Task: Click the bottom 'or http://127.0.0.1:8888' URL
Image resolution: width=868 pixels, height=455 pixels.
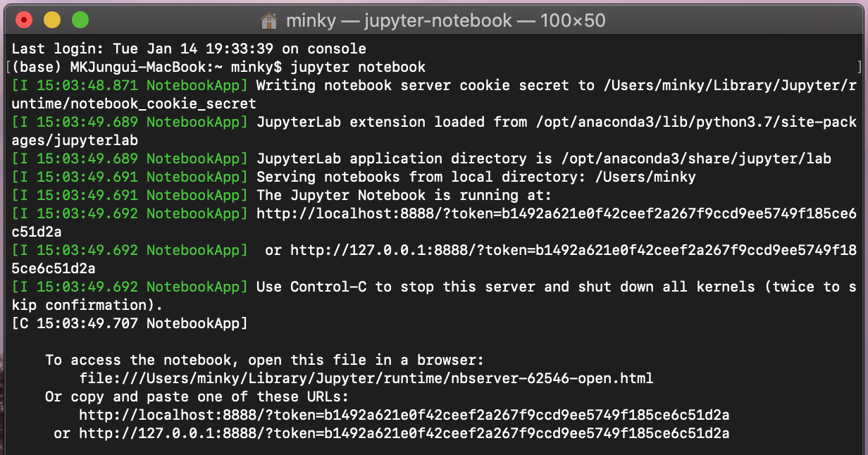Action: (x=392, y=433)
